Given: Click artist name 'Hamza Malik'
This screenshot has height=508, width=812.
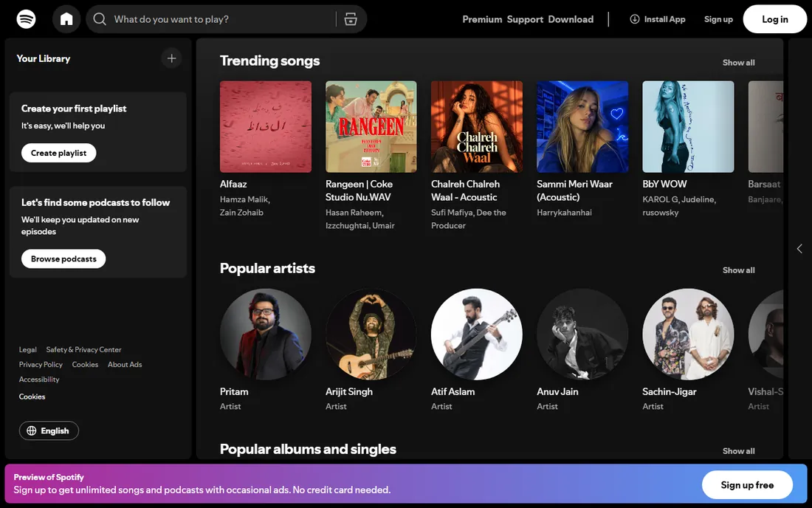Looking at the screenshot, I should 244,199.
